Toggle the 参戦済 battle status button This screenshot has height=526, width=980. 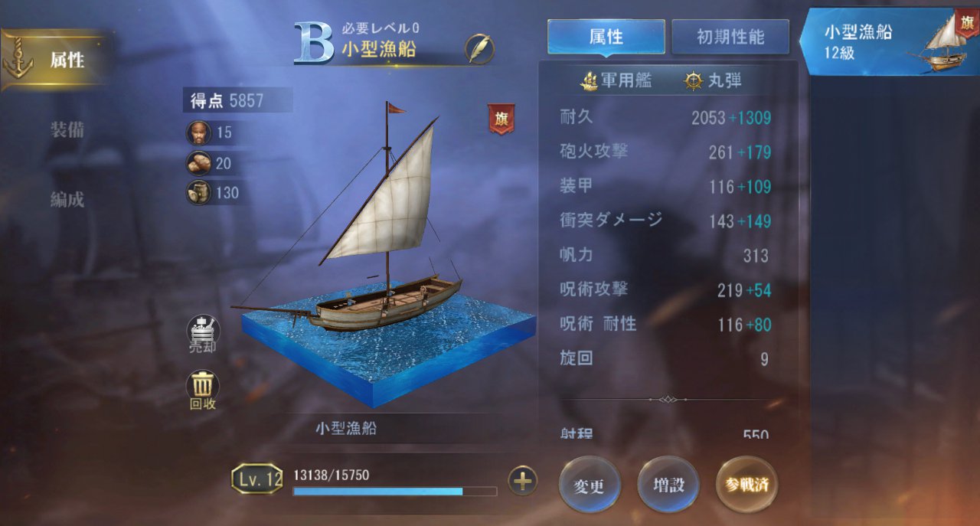click(746, 485)
